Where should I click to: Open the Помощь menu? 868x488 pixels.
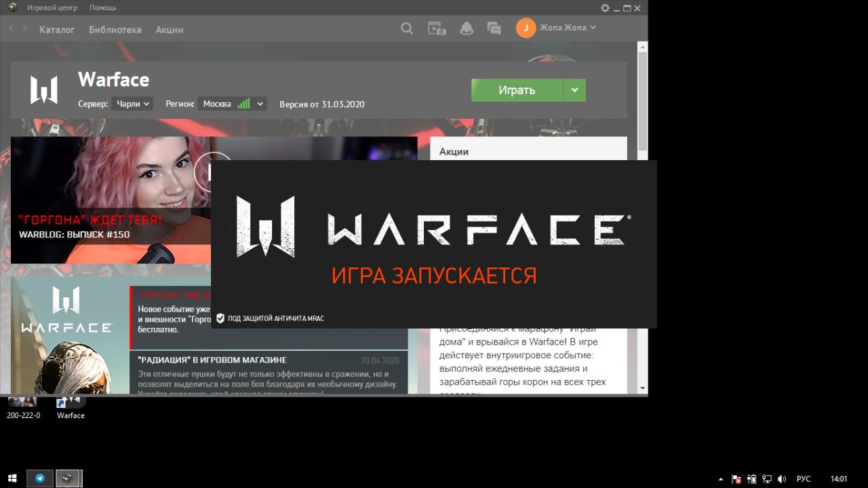tap(102, 8)
